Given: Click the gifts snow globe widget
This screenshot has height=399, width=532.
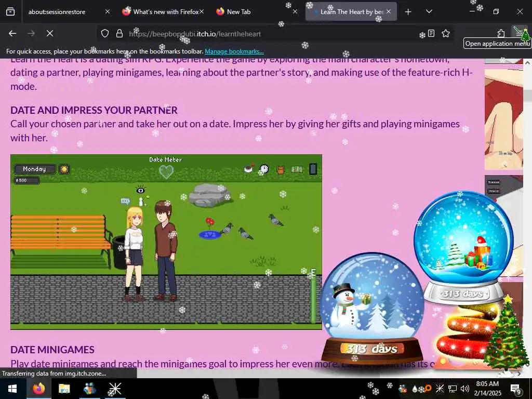Looking at the screenshot, I should pos(463,248).
